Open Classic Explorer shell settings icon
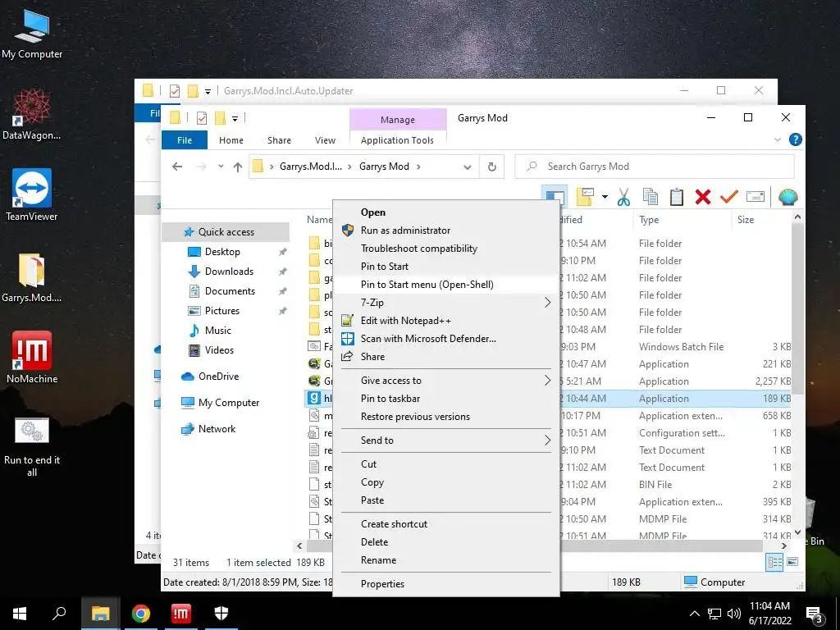This screenshot has height=630, width=840. (788, 197)
